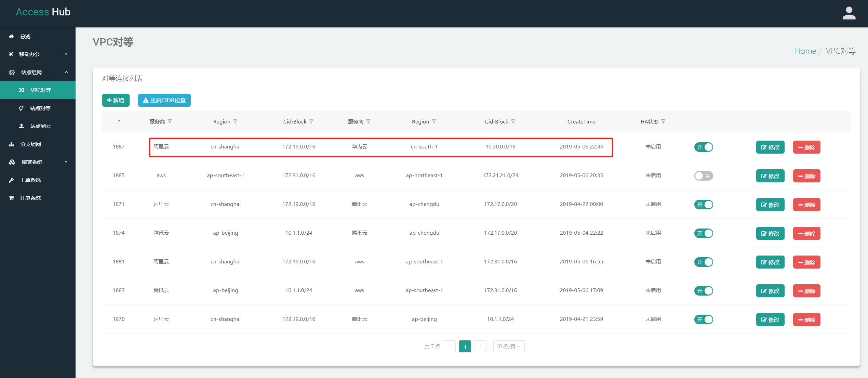Click 删除 for row 1870
This screenshot has width=868, height=378.
point(807,320)
